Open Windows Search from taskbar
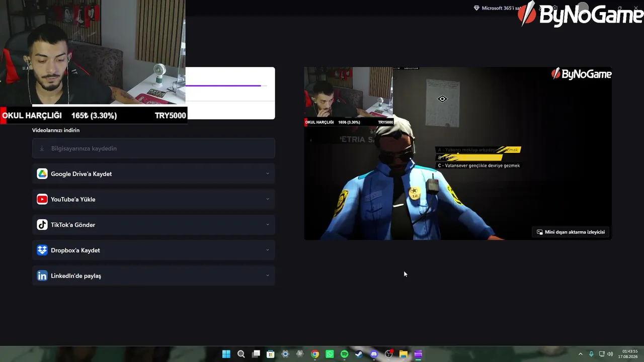This screenshot has height=362, width=644. [241, 354]
